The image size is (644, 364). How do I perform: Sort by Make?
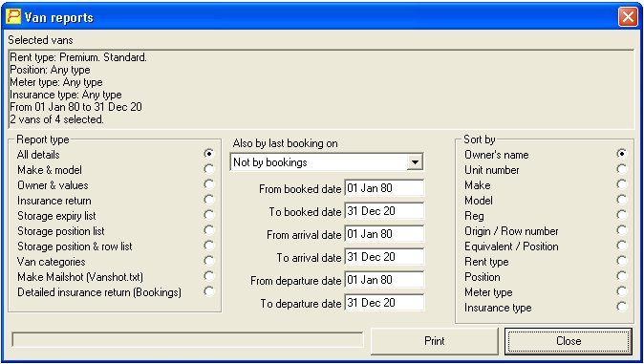[622, 184]
